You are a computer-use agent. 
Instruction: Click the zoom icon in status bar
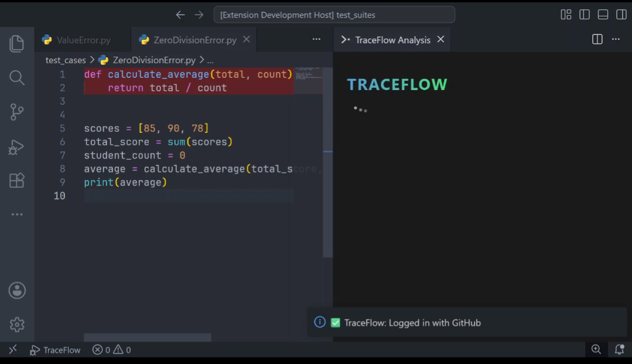coord(596,349)
